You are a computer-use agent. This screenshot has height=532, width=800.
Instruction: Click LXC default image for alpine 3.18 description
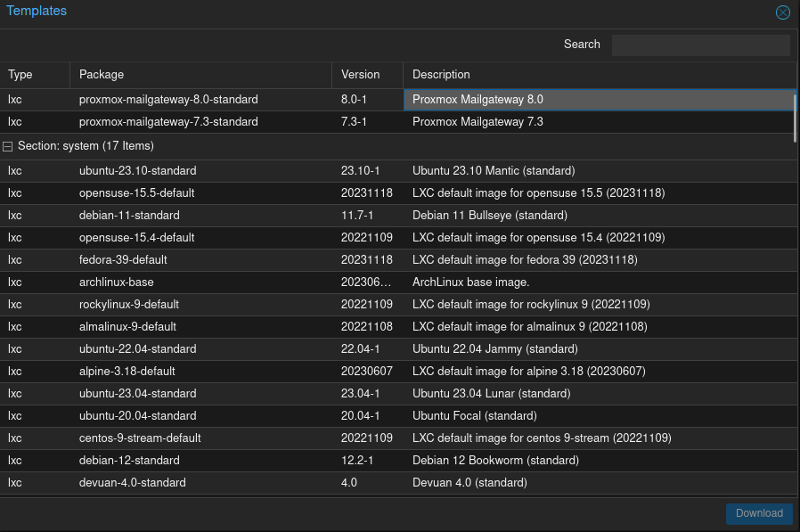coord(528,372)
